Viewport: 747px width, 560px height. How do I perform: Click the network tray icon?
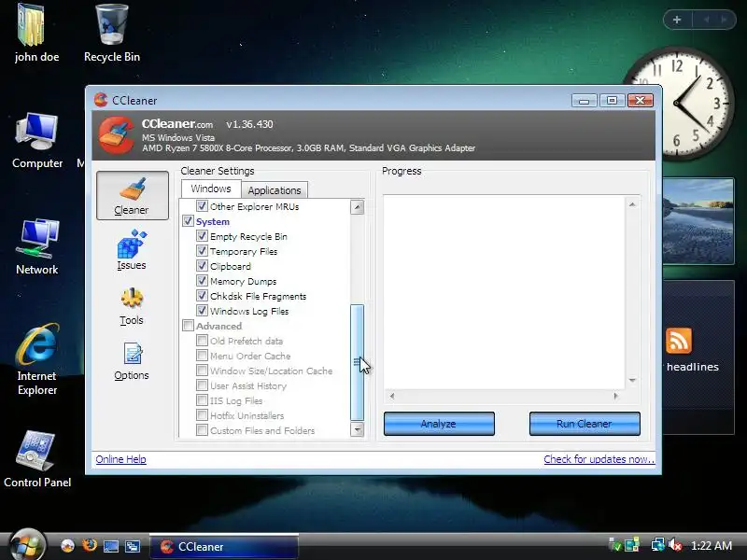[x=657, y=545]
